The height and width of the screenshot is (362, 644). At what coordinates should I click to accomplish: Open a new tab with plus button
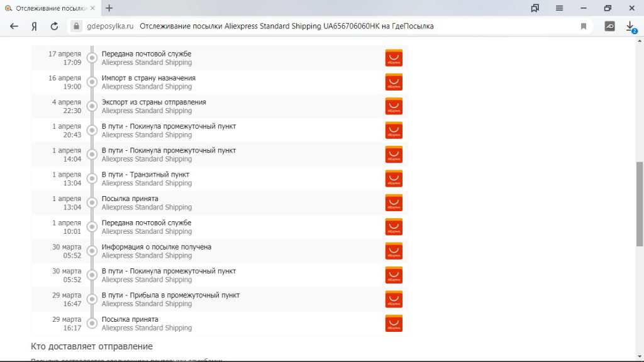click(x=109, y=8)
